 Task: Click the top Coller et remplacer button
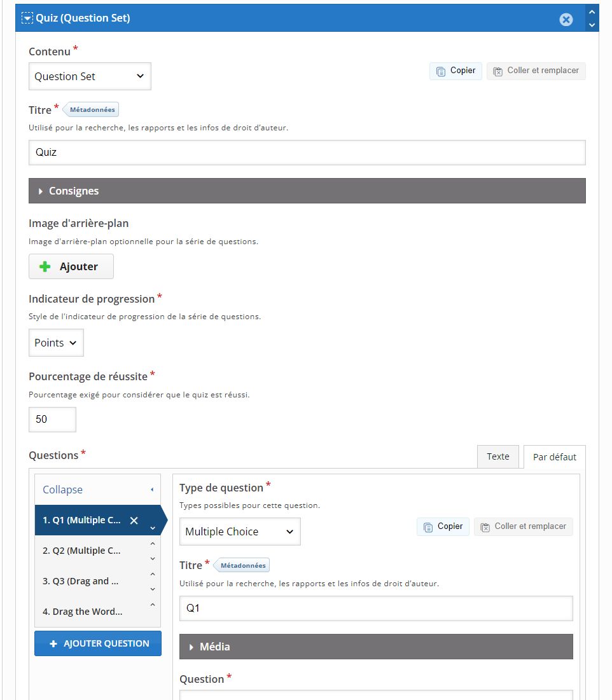(536, 71)
